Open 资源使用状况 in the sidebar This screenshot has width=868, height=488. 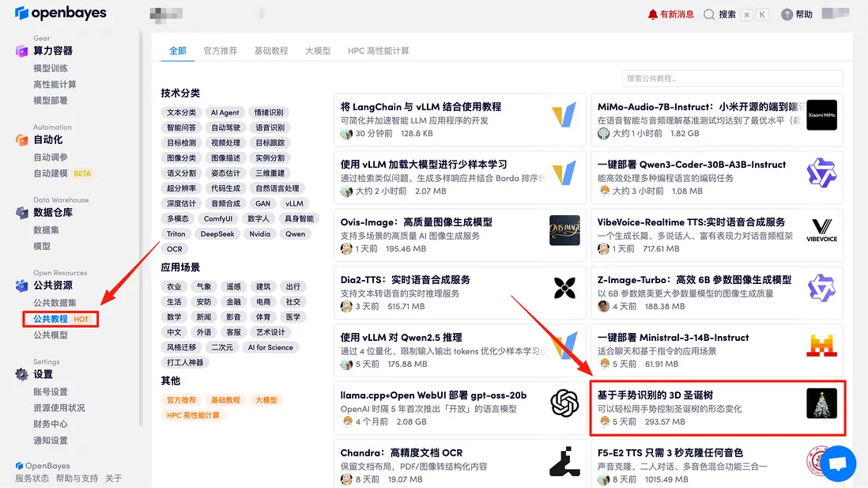[58, 408]
